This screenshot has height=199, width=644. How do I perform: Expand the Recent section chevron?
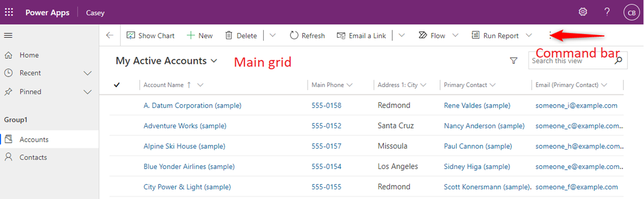point(87,73)
